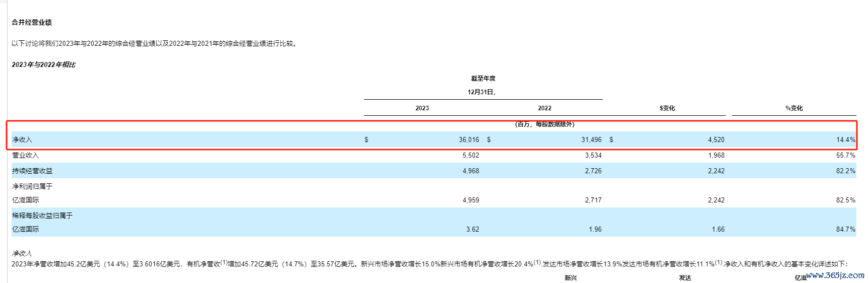868x283 pixels.
Task: Select the 2023年与2022年相比 italic subheading
Action: (44, 64)
